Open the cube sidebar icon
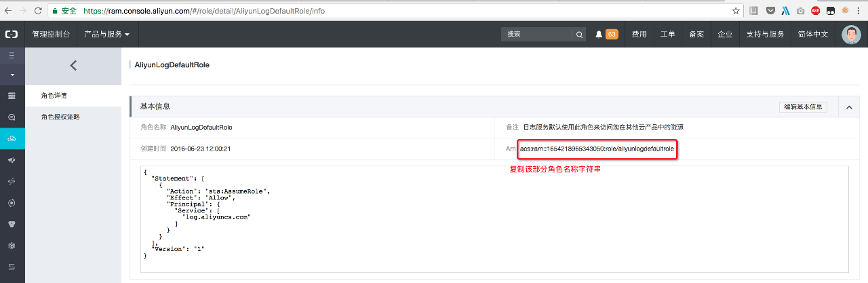Image resolution: width=868 pixels, height=283 pixels. coord(12,245)
